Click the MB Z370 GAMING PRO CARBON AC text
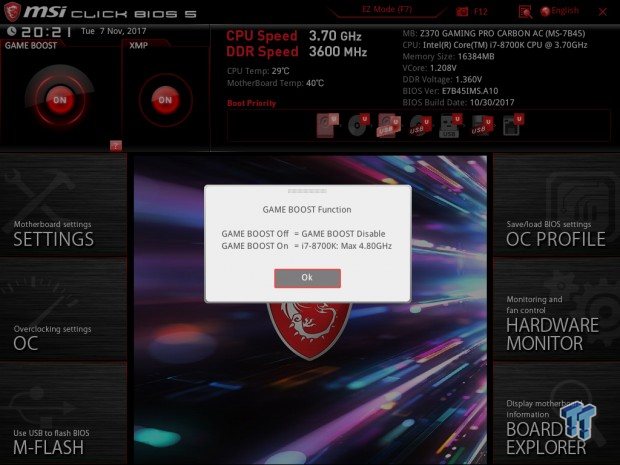Viewport: 620px width, 465px height. coord(494,33)
